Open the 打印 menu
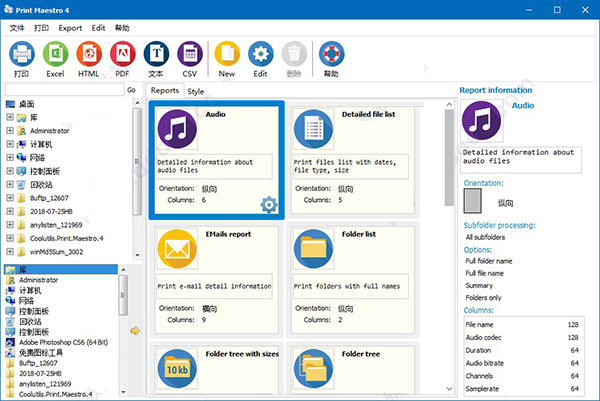600x401 pixels. 41,28
